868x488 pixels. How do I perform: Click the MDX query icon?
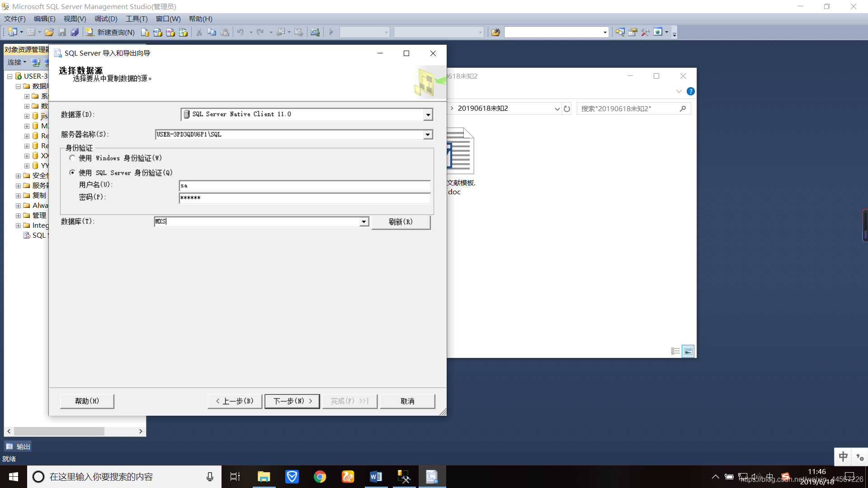[x=157, y=32]
